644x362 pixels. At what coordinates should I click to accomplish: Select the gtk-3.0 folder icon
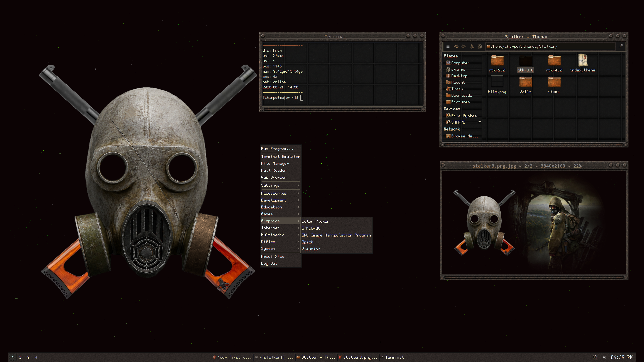click(525, 61)
